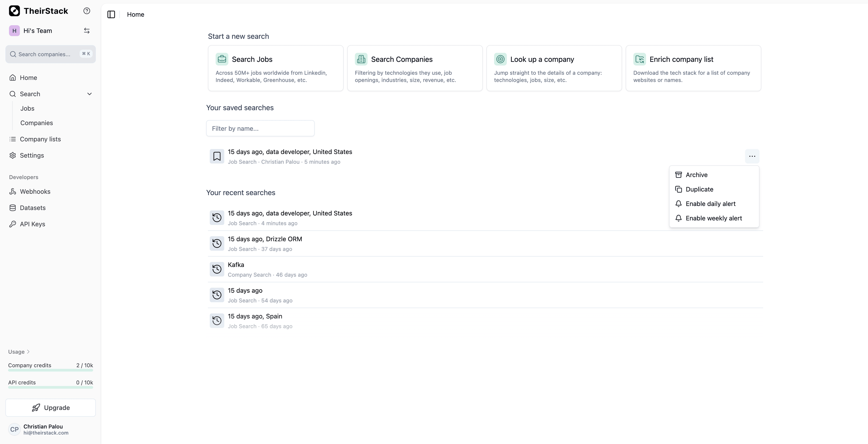Enable weekly alert for the saved search
868x444 pixels.
pos(714,218)
